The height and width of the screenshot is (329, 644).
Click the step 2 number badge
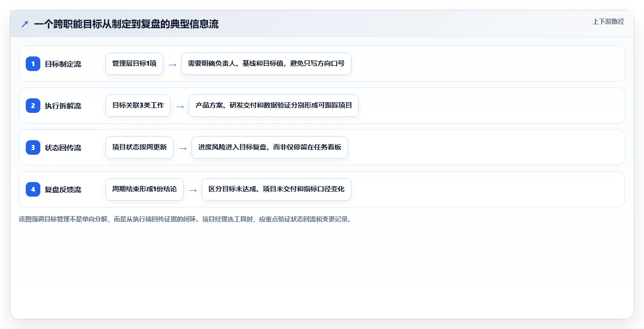pyautogui.click(x=33, y=106)
